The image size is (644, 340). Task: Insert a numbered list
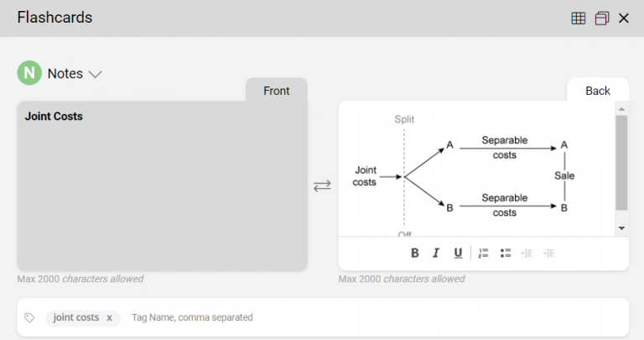[x=484, y=253]
